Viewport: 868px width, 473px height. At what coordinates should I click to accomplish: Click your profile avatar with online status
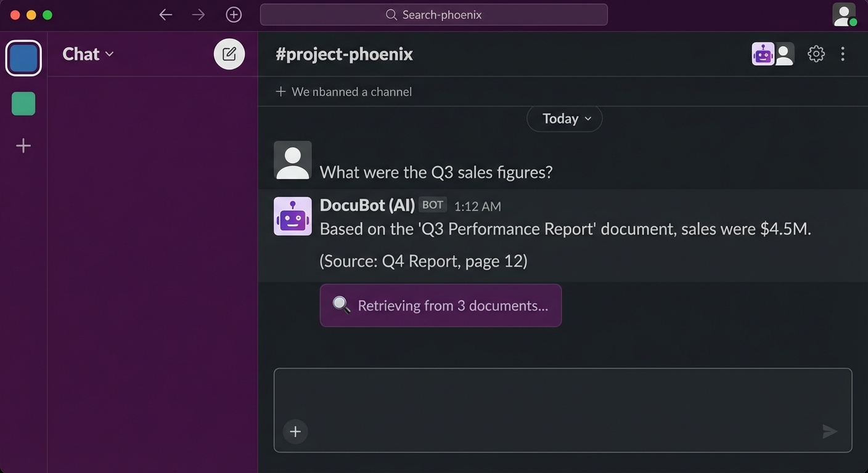(x=844, y=15)
